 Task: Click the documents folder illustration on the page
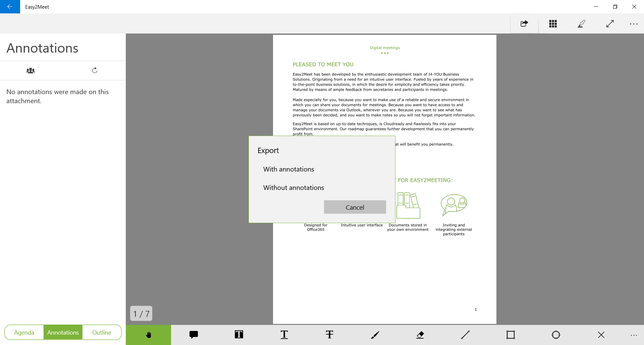[408, 205]
